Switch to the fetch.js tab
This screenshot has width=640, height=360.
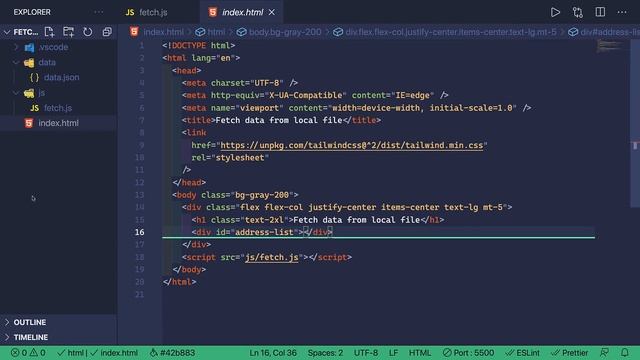tap(153, 13)
